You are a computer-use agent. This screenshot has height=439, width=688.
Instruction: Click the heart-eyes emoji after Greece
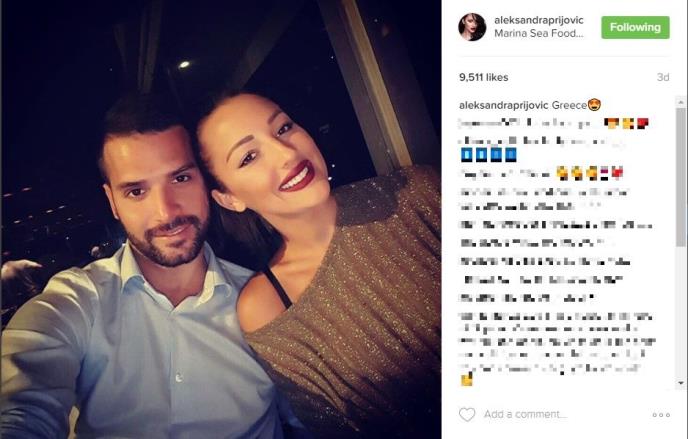pyautogui.click(x=594, y=105)
